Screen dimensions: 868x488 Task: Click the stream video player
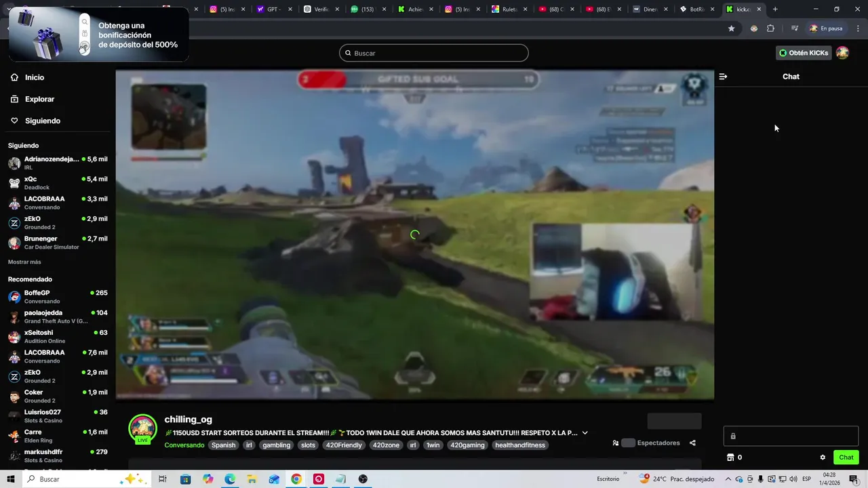pos(415,235)
